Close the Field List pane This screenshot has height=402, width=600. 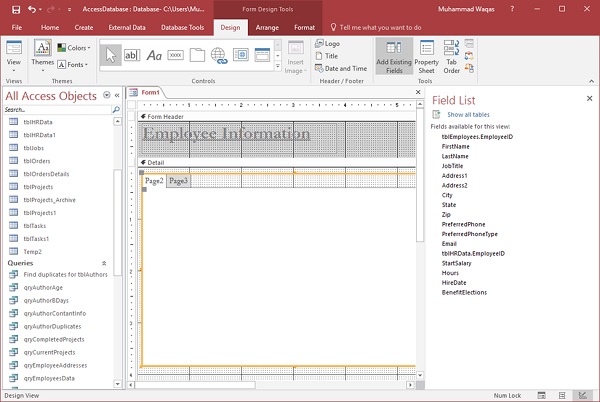(590, 96)
